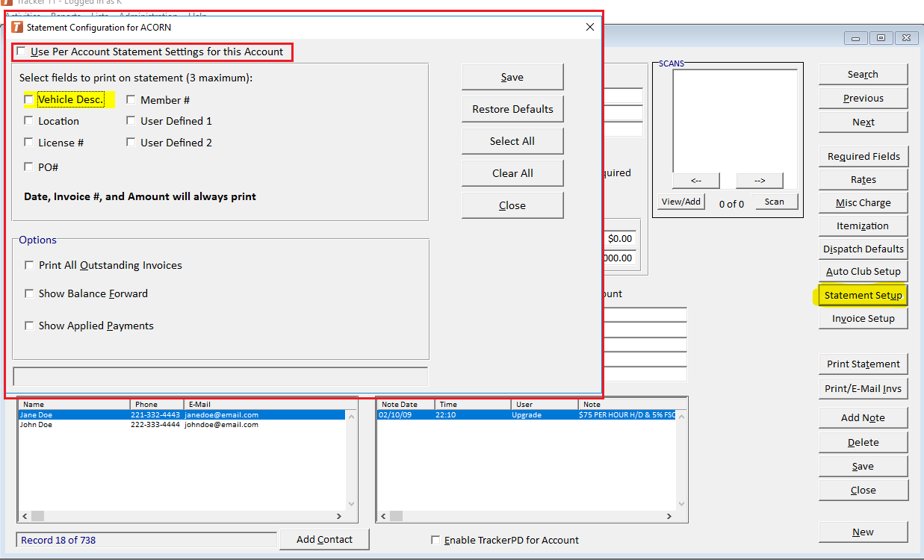Check the User Defined 1 checkbox
This screenshot has height=560, width=924.
[131, 121]
